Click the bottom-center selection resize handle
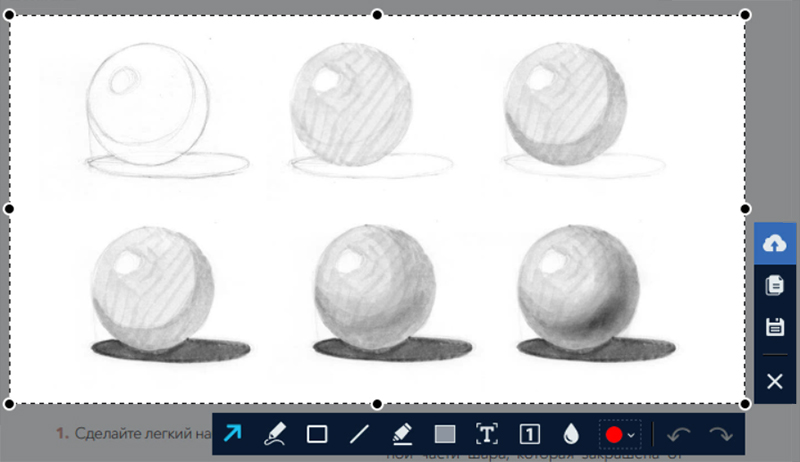 (x=377, y=404)
